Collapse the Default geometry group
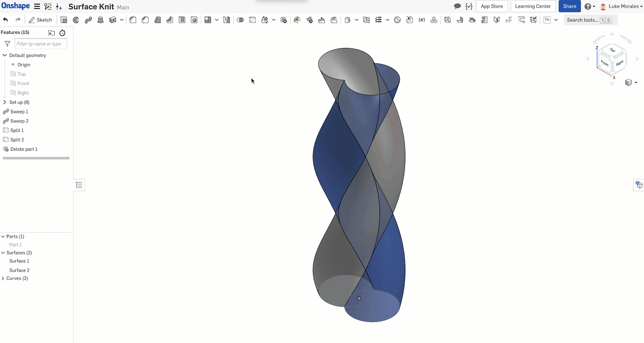 (x=5, y=55)
